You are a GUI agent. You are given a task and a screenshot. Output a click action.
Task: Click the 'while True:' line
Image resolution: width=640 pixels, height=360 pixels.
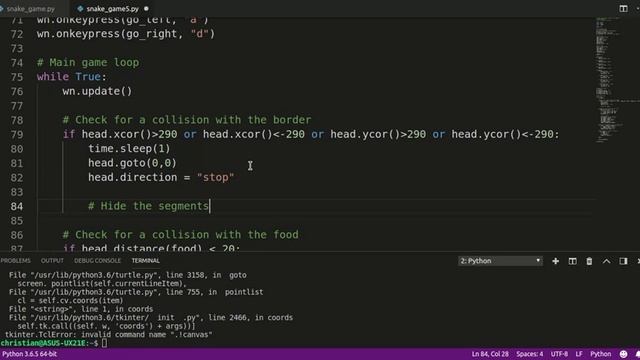coord(71,77)
